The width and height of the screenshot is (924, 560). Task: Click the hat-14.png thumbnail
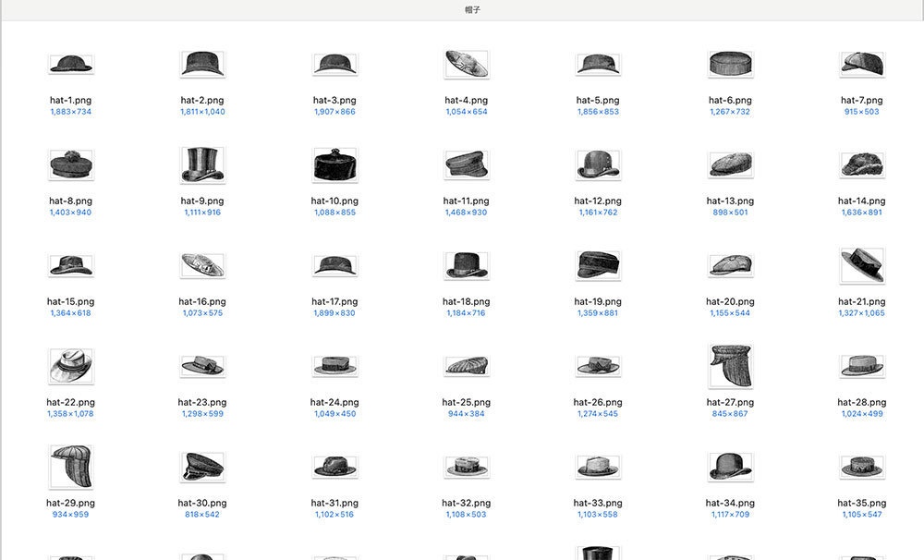click(861, 164)
